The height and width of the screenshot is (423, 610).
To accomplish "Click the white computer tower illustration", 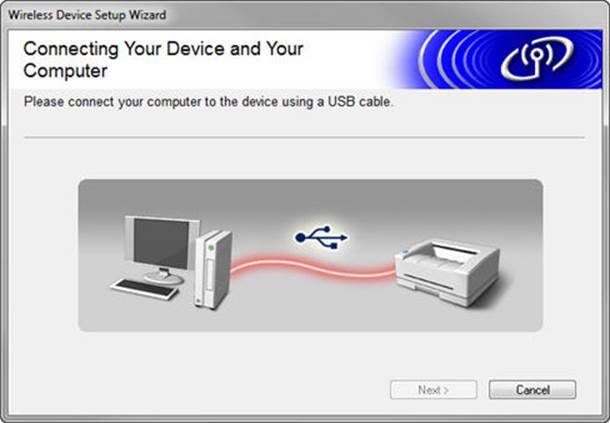I will (x=213, y=270).
